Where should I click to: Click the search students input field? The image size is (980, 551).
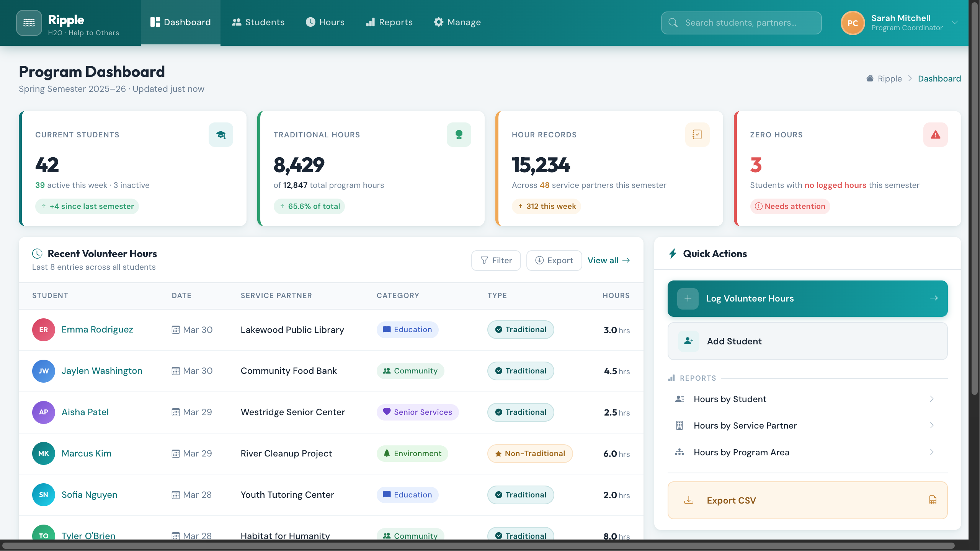(x=741, y=23)
